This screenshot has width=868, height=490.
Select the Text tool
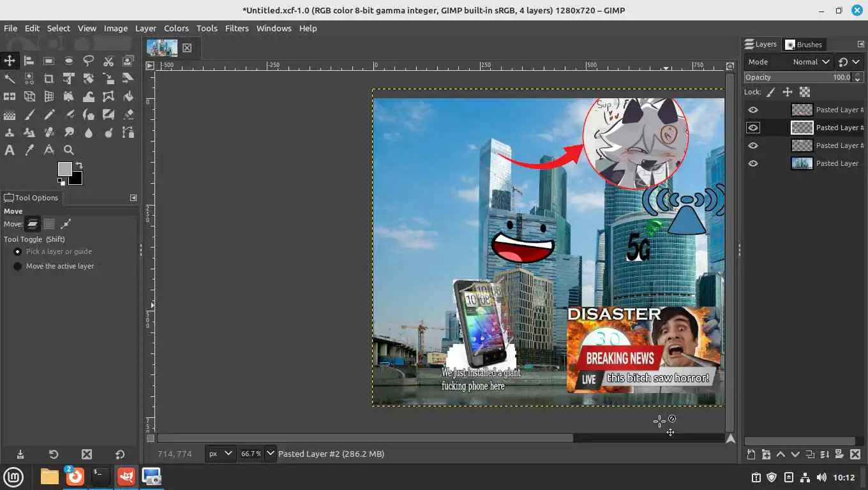(x=9, y=151)
